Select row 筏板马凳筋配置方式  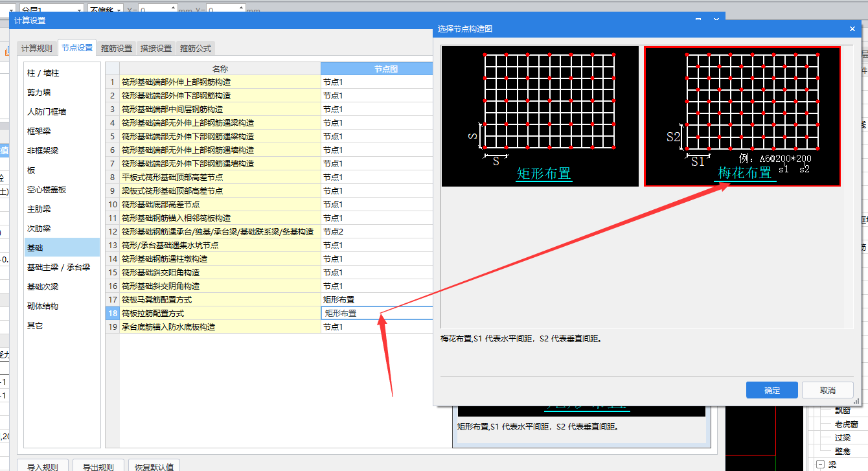pyautogui.click(x=220, y=300)
